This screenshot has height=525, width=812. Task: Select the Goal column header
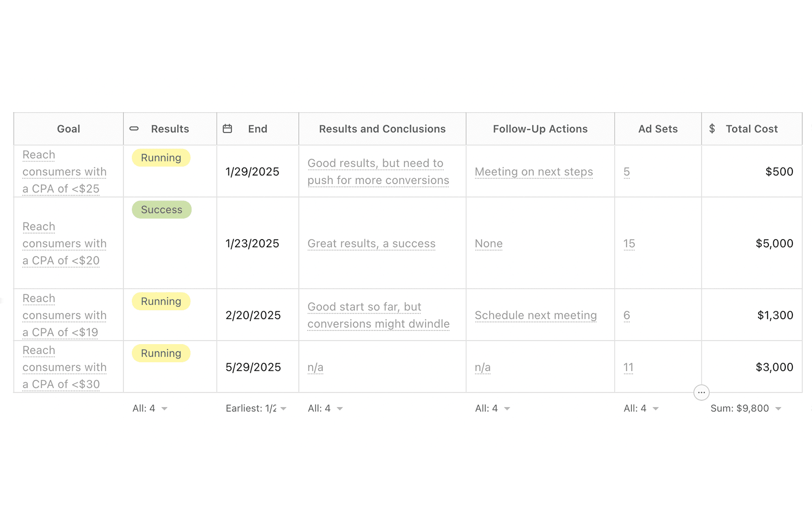pyautogui.click(x=68, y=129)
